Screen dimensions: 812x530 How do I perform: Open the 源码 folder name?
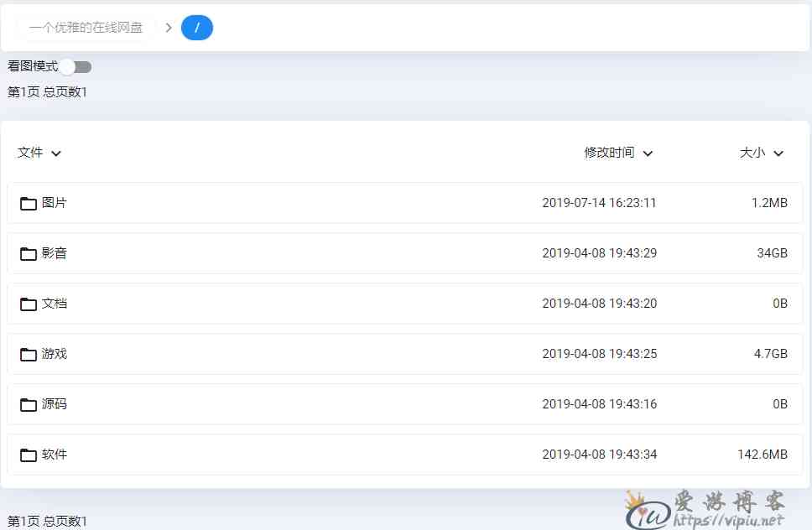click(55, 404)
